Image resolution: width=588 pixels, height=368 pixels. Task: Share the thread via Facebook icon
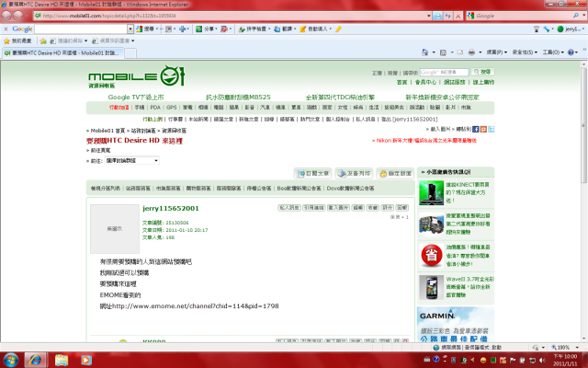pos(476,129)
